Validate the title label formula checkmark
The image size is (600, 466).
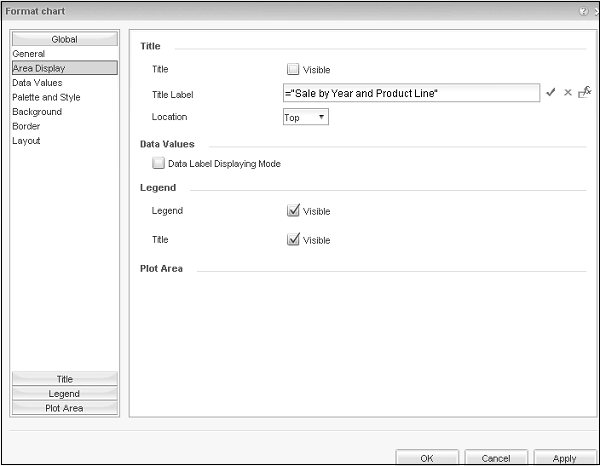click(x=551, y=92)
